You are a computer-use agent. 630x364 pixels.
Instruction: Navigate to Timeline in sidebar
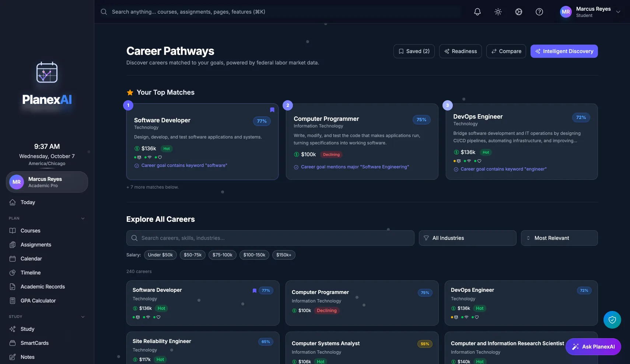pos(47,273)
